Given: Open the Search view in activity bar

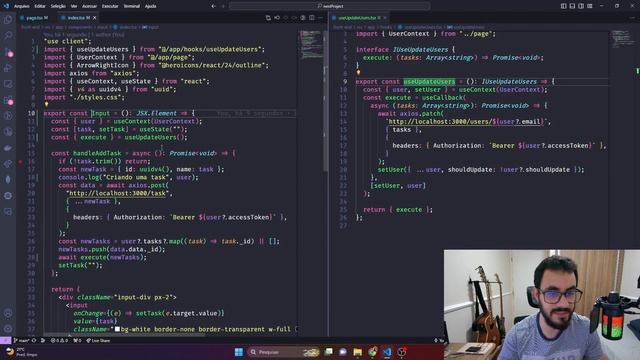Looking at the screenshot, I should point(8,36).
